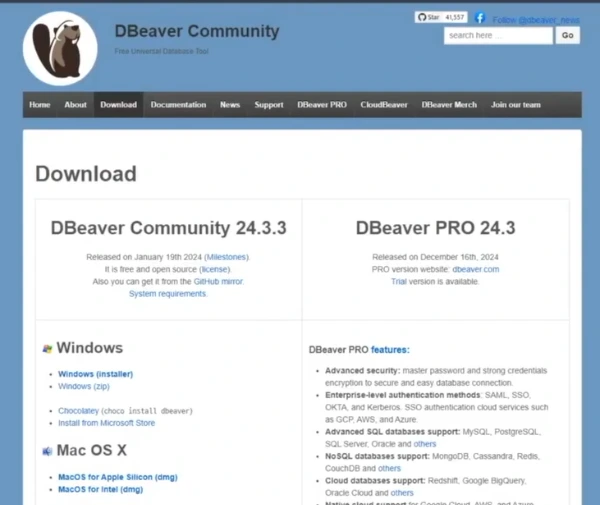Open the Documentation menu item

pos(178,105)
